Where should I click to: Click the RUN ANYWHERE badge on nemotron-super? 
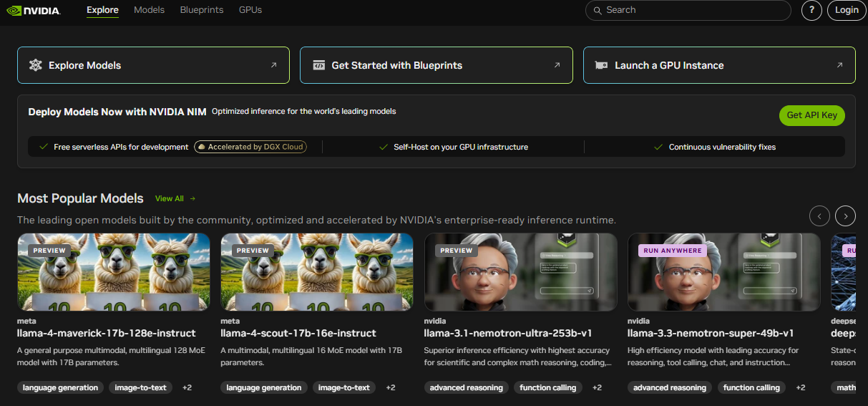[x=673, y=251]
